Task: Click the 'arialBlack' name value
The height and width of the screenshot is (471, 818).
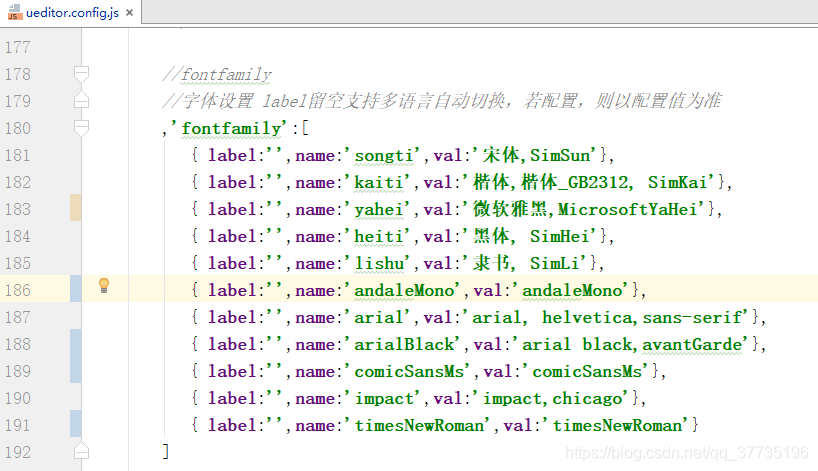Action: pos(403,345)
